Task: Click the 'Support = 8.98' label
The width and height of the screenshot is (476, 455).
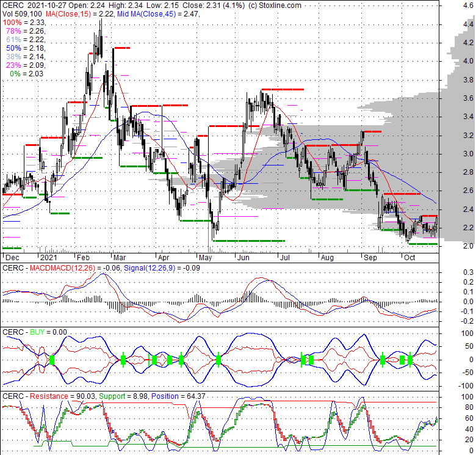Action: pyautogui.click(x=124, y=396)
